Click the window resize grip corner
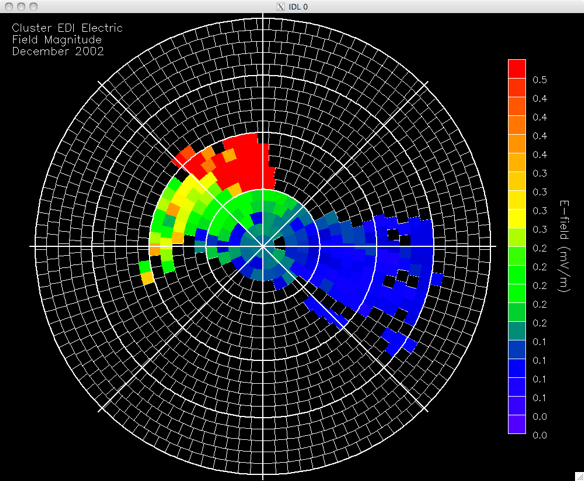Viewport: 584px width, 481px height. 580,477
